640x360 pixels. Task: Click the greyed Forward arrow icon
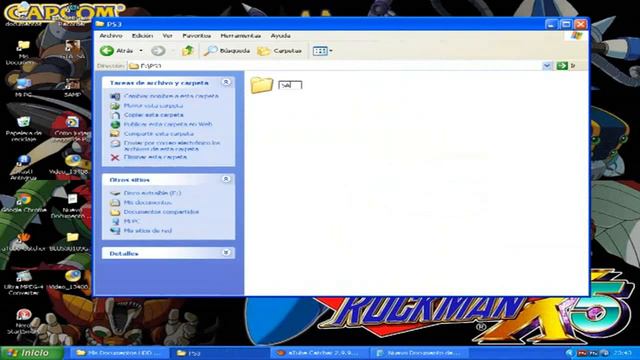tap(158, 51)
